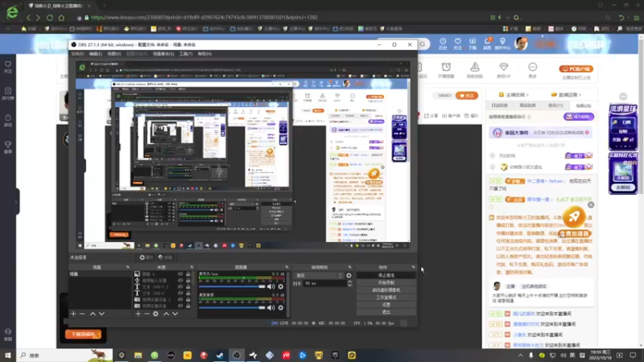Click inside the transition duration field
The image size is (644, 362).
[x=325, y=284]
